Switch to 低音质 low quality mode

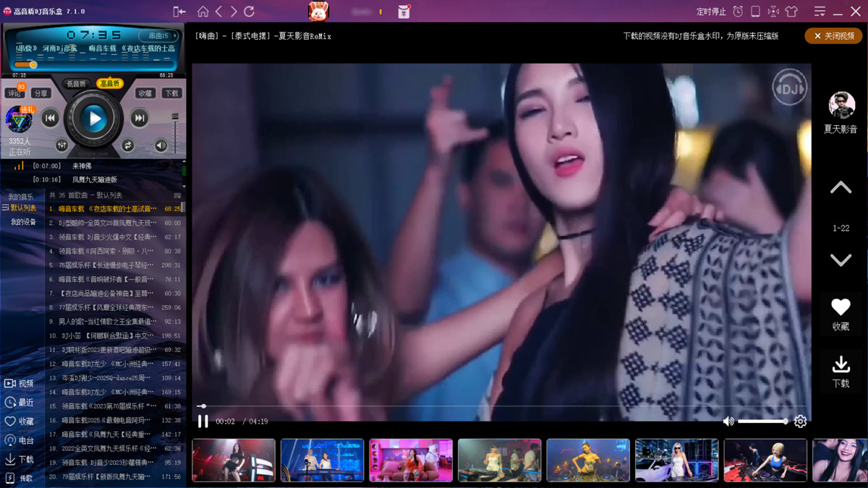77,84
